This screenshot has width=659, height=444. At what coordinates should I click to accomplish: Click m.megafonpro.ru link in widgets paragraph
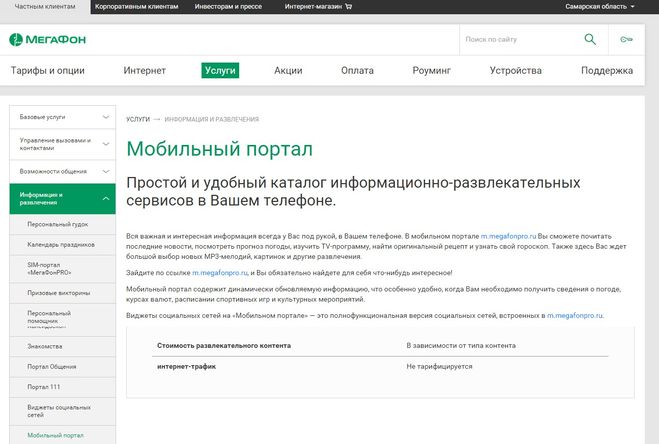pos(575,315)
